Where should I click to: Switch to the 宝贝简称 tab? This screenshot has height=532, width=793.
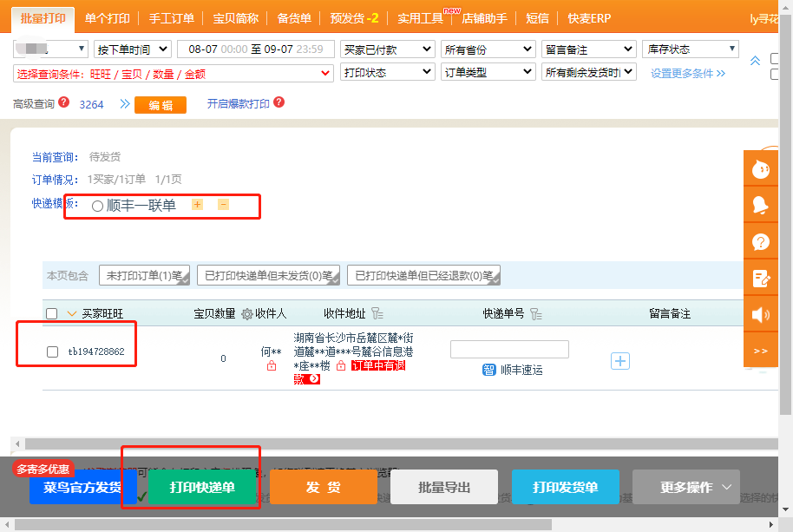click(x=235, y=19)
